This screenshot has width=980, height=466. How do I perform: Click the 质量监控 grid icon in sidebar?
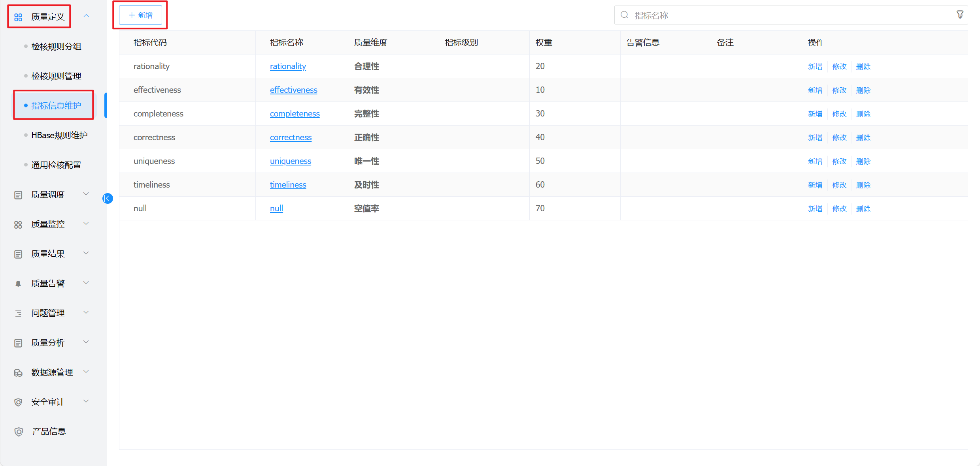18,224
